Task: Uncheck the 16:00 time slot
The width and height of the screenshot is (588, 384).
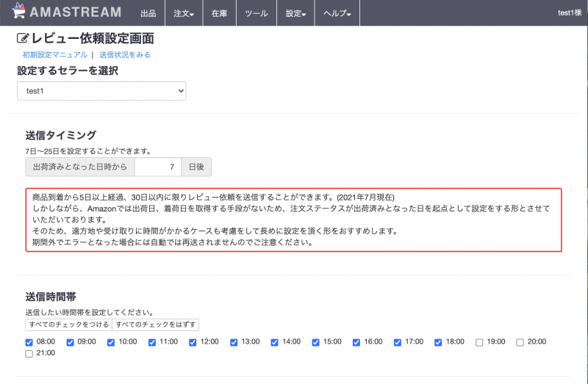Action: (356, 342)
